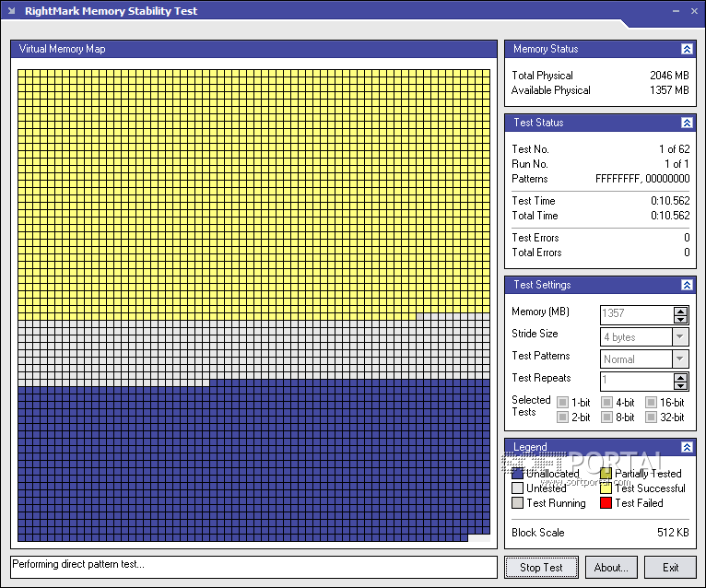Viewport: 706px width, 588px height.
Task: Click the status message 'Performing direct pattern test...'
Action: (78, 564)
